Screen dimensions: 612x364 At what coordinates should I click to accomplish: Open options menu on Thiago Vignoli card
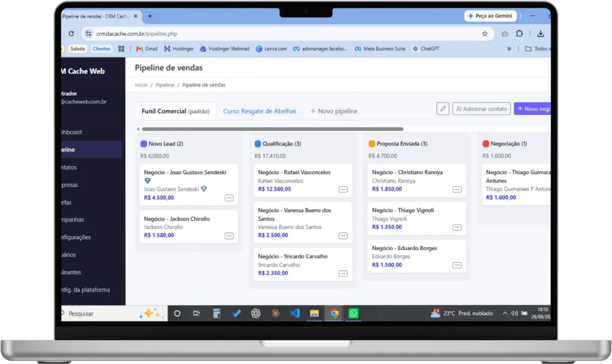click(x=457, y=227)
